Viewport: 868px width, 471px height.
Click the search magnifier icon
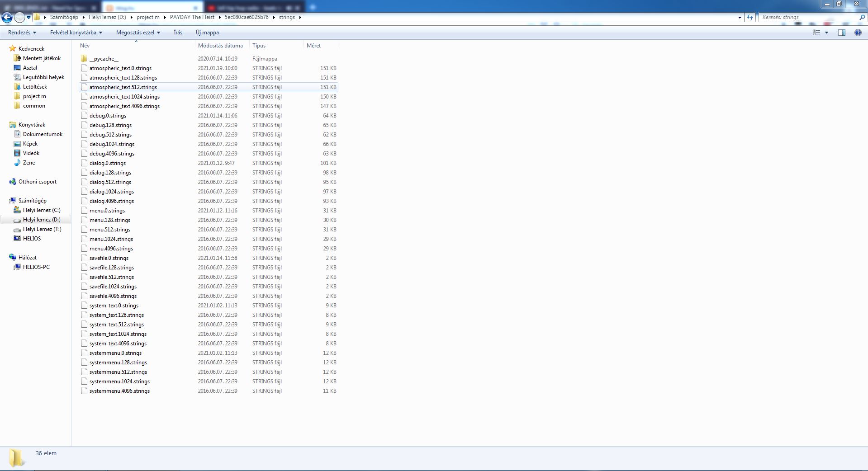(862, 18)
